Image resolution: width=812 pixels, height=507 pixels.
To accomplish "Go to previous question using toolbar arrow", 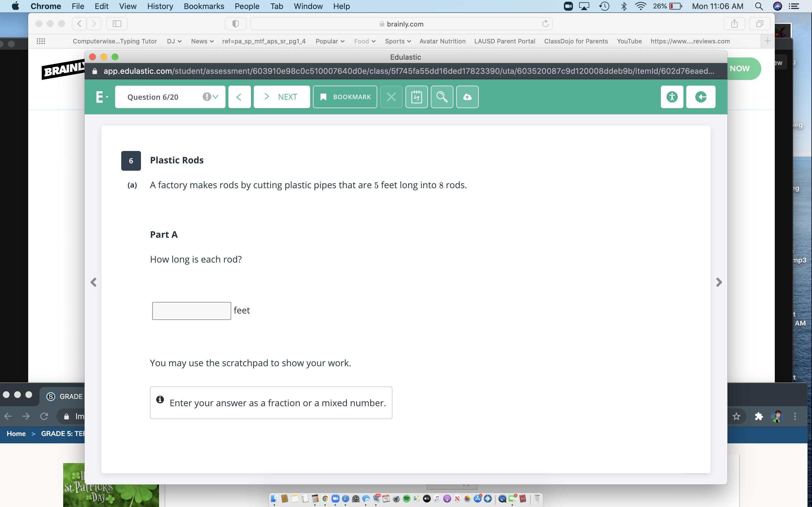I will 239,97.
